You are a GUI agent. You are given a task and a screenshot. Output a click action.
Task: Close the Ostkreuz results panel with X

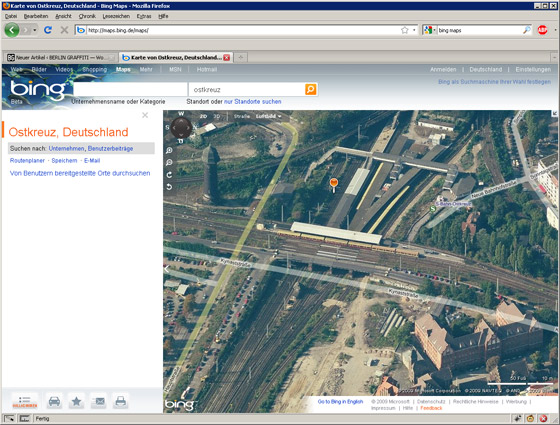(145, 115)
